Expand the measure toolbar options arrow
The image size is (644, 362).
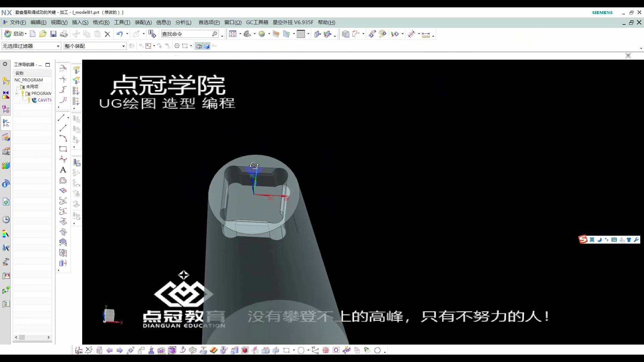coord(433,36)
